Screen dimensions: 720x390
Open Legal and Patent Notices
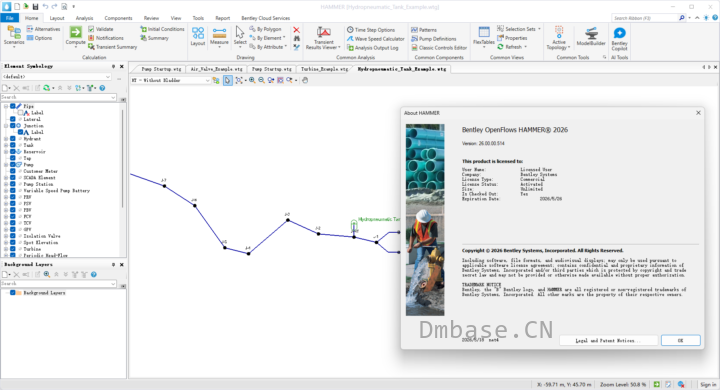click(608, 340)
